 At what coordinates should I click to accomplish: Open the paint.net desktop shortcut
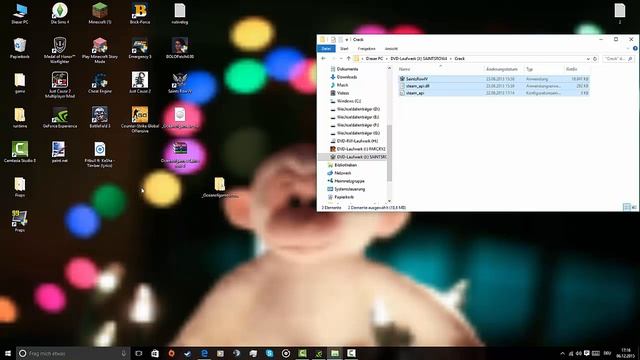tap(60, 152)
